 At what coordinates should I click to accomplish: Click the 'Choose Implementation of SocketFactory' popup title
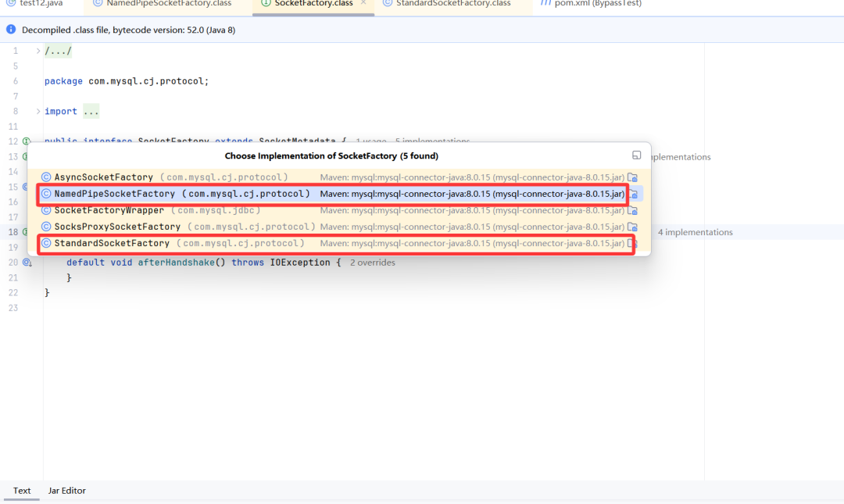[x=331, y=155]
